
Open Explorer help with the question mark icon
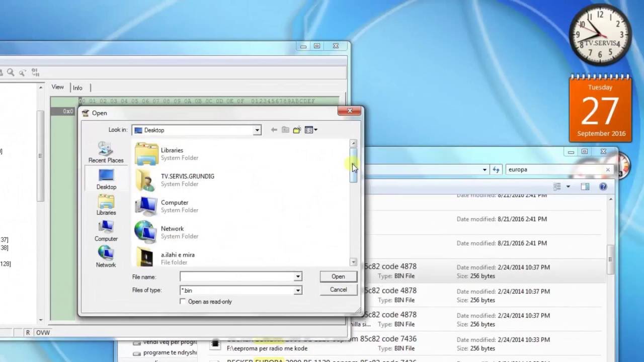click(x=603, y=187)
